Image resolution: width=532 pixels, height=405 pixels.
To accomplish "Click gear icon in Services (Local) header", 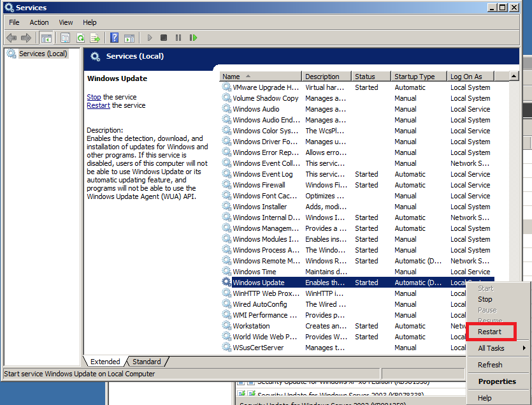I will point(96,56).
